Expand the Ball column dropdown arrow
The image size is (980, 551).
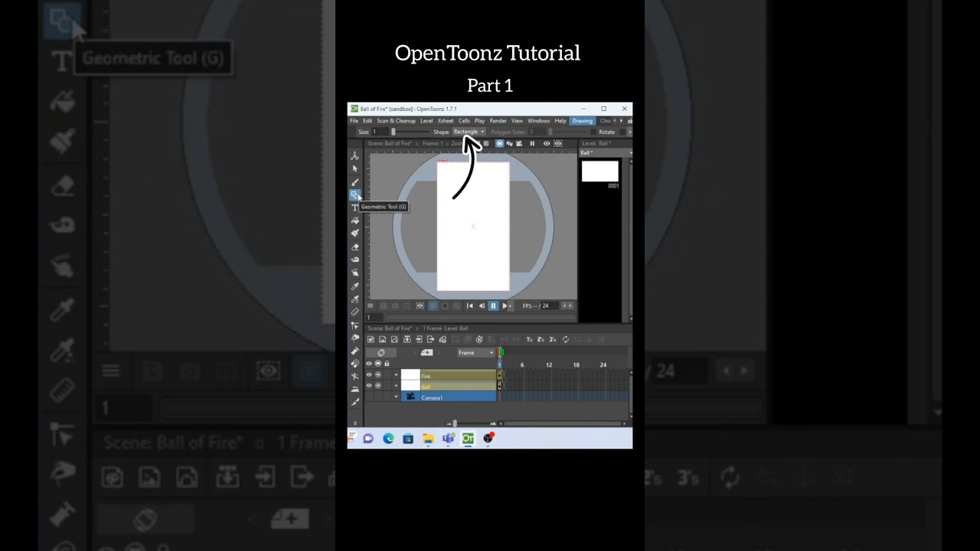click(x=396, y=386)
